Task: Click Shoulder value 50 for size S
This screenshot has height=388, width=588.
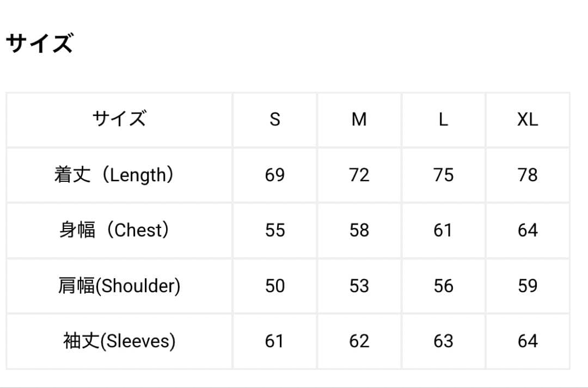Action: point(275,286)
